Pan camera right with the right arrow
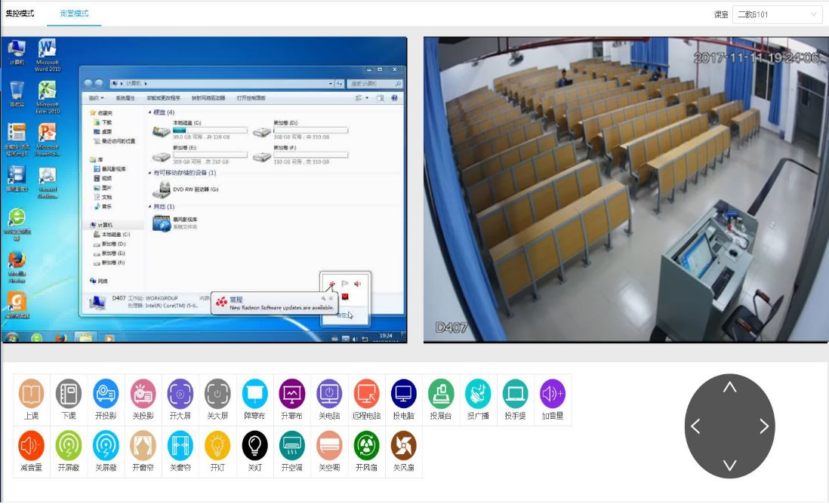Viewport: 829px width, 504px height. coord(764,426)
